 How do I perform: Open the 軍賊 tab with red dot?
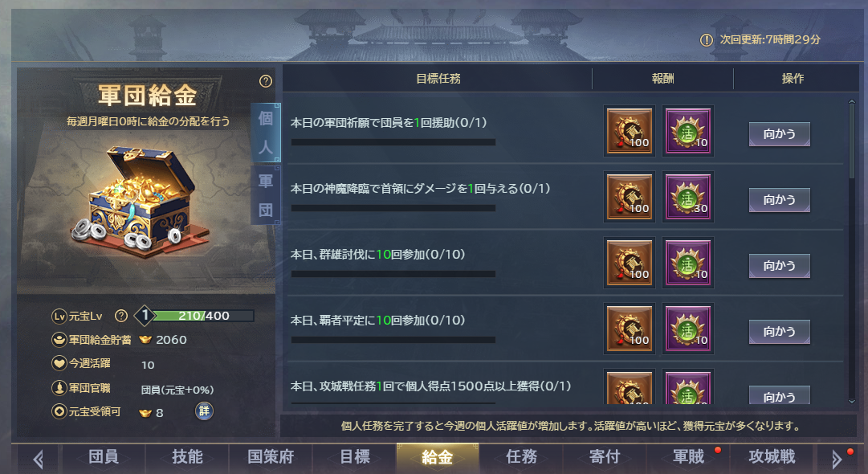688,457
